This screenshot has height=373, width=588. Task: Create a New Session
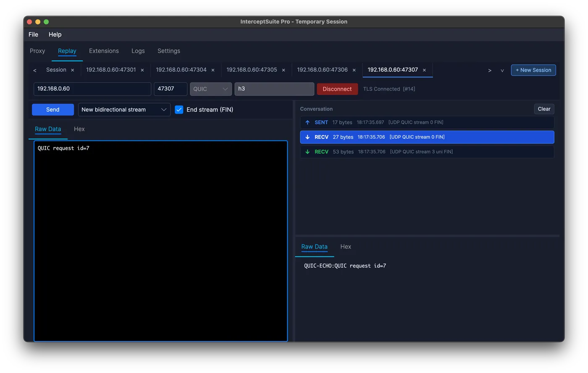click(x=533, y=70)
